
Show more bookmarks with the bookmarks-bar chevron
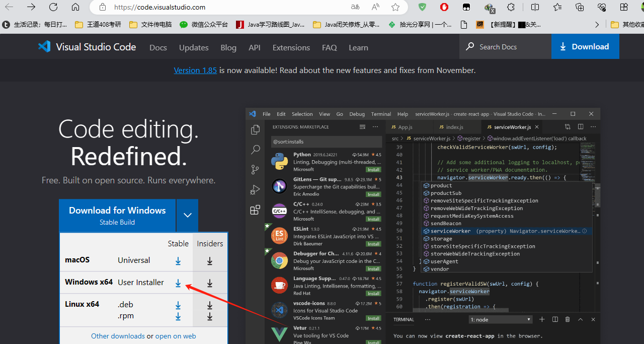point(597,24)
